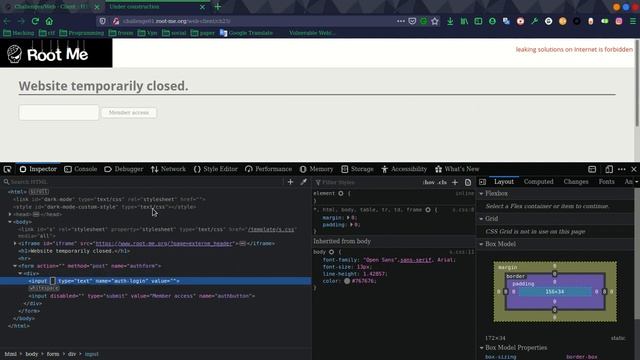
Task: Click the tracking protection shield icon
Action: (x=102, y=21)
